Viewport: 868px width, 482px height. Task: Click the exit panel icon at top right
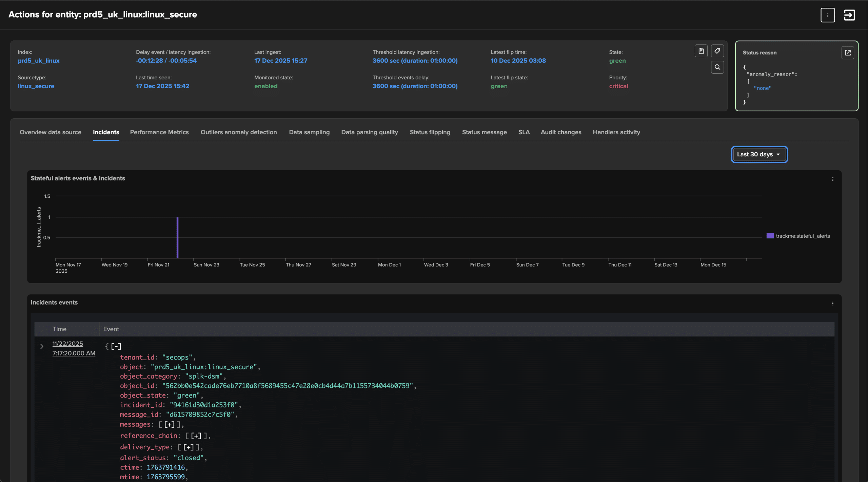849,15
